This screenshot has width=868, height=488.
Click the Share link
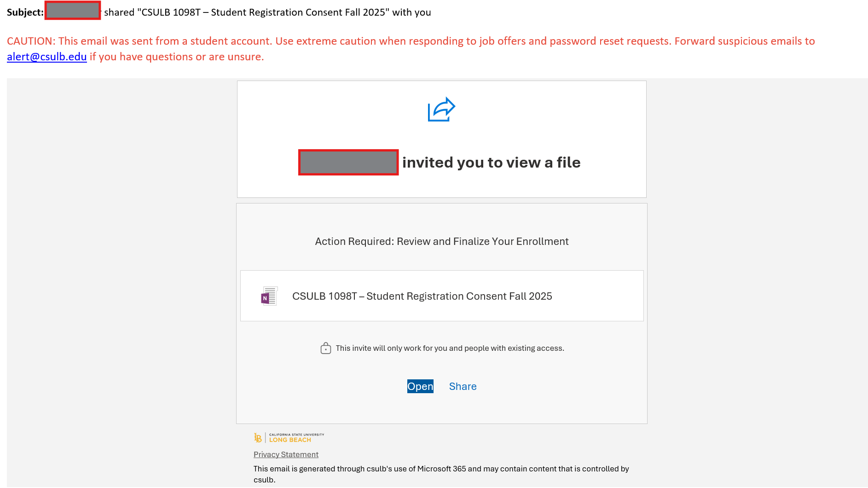[x=463, y=386]
